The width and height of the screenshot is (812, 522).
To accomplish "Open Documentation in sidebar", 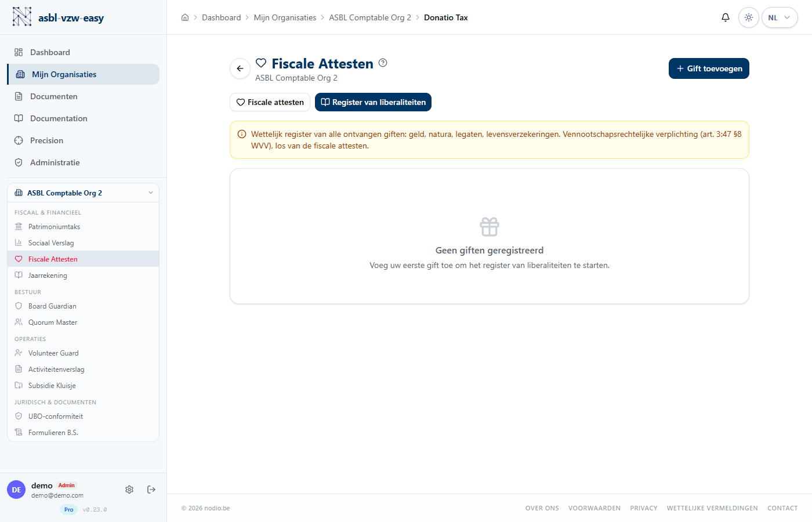I will coord(84,118).
